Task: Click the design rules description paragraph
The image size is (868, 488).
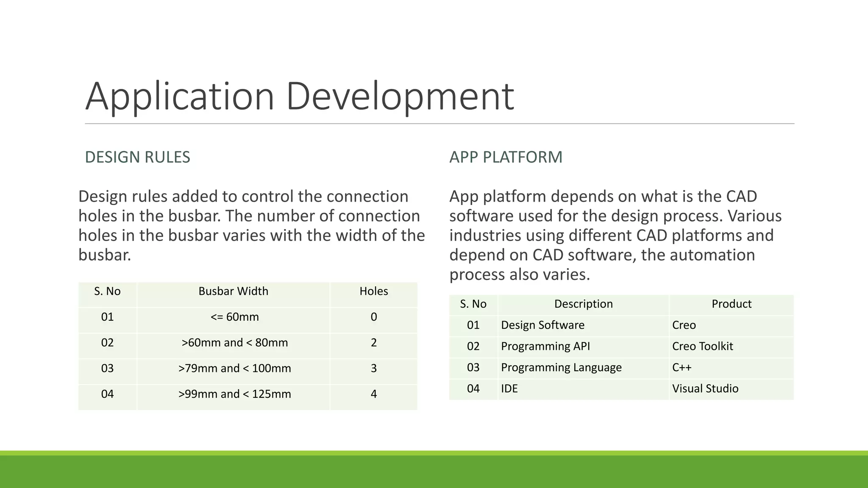Action: (251, 225)
